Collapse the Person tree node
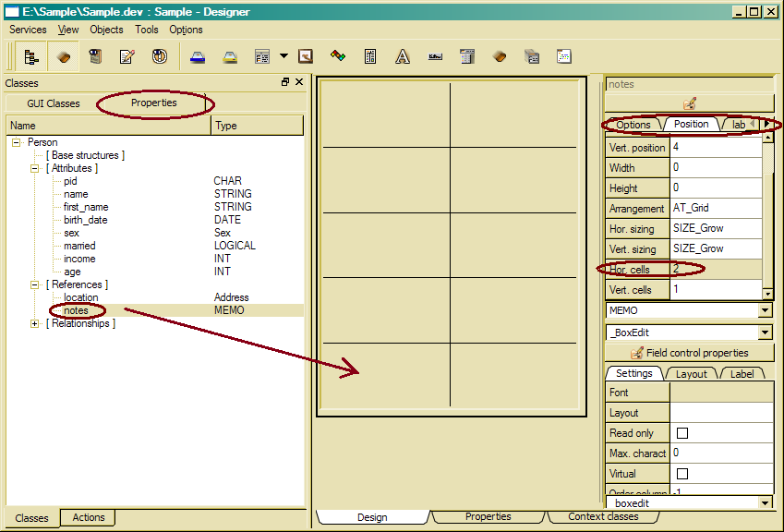 17,143
